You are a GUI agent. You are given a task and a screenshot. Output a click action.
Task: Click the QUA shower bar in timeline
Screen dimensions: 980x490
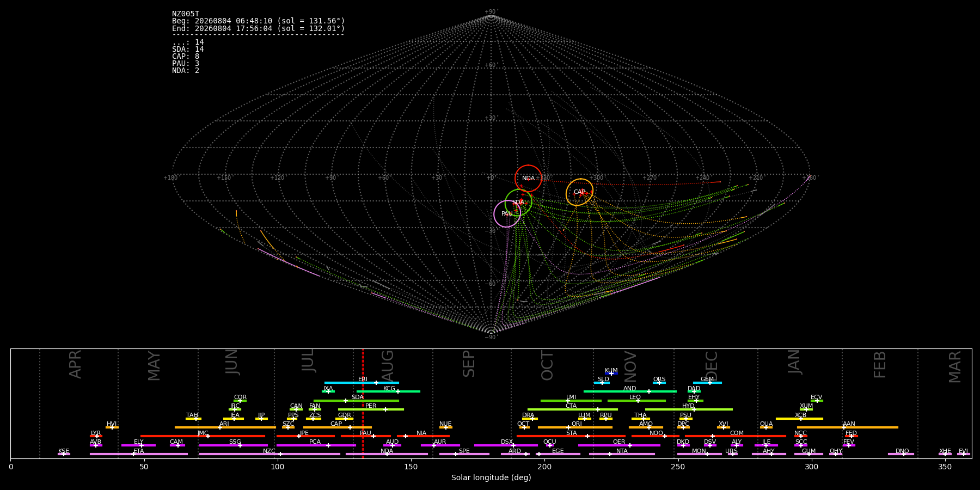pos(766,427)
